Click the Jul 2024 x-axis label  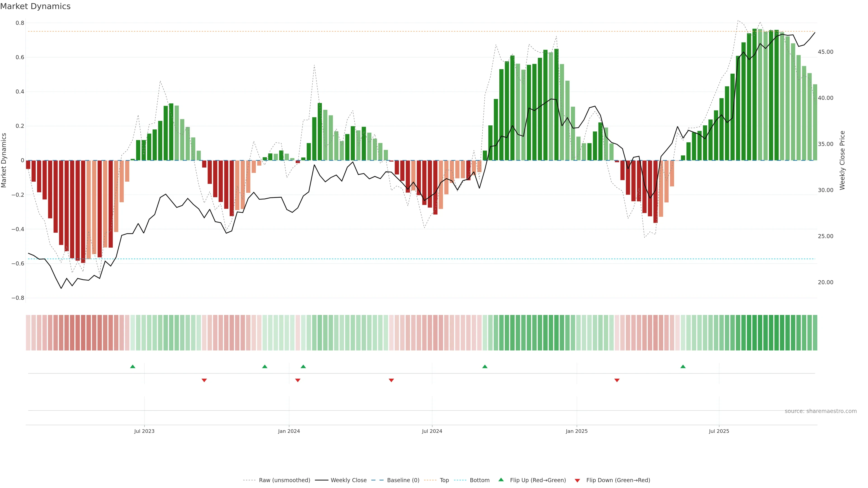432,431
